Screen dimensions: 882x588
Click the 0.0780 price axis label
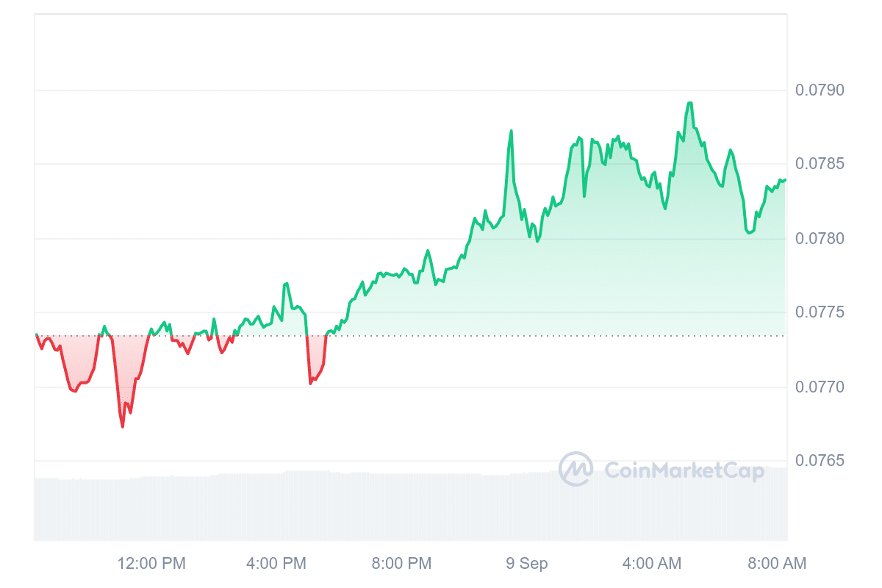pyautogui.click(x=820, y=239)
